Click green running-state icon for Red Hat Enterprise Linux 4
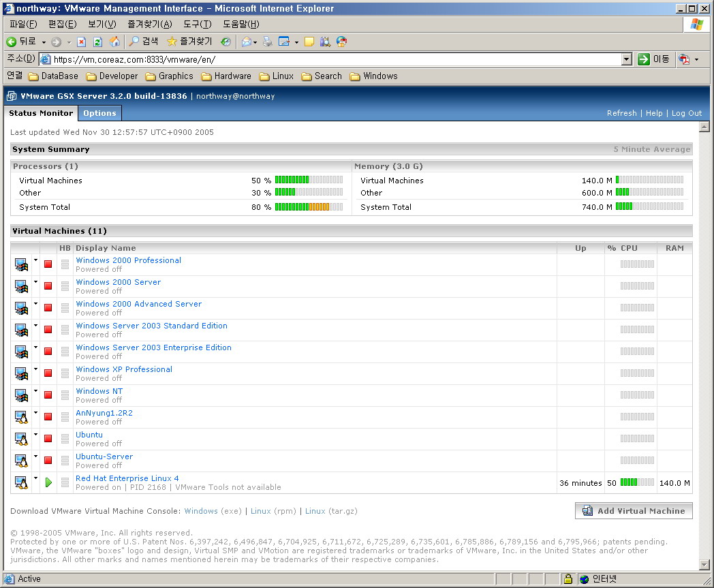Image resolution: width=714 pixels, height=588 pixels. coord(48,482)
